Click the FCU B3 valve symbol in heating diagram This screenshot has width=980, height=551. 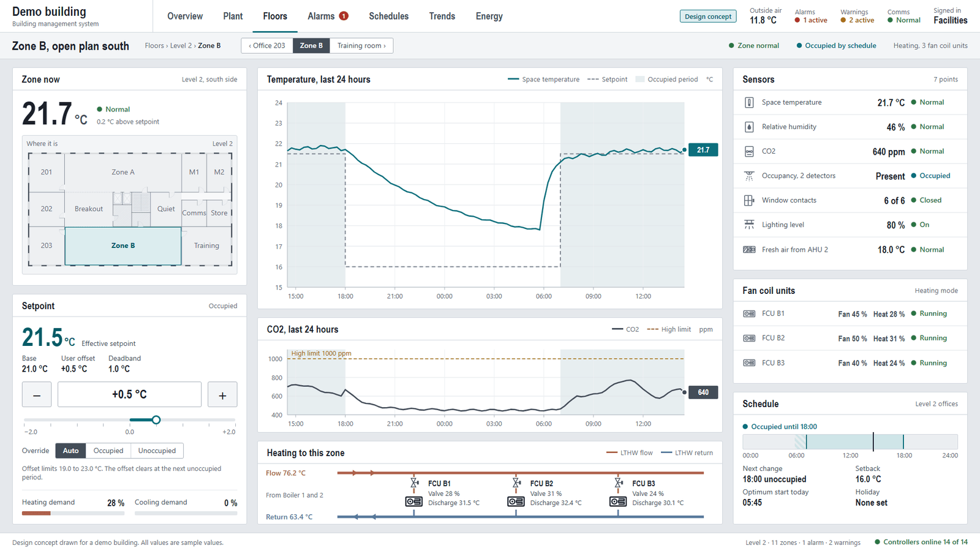pyautogui.click(x=619, y=483)
